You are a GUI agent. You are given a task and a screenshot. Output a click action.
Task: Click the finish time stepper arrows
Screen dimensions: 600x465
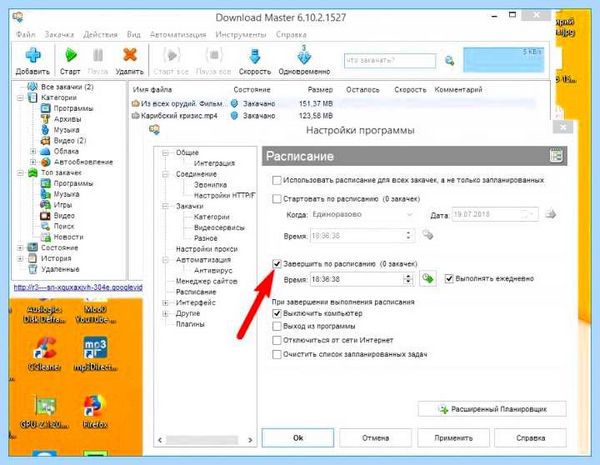tap(408, 279)
